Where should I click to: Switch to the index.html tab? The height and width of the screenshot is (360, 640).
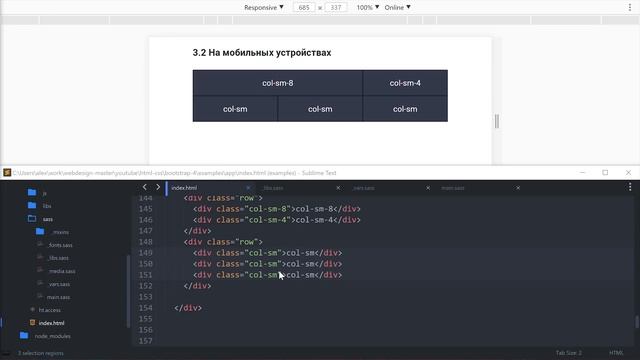click(x=184, y=188)
